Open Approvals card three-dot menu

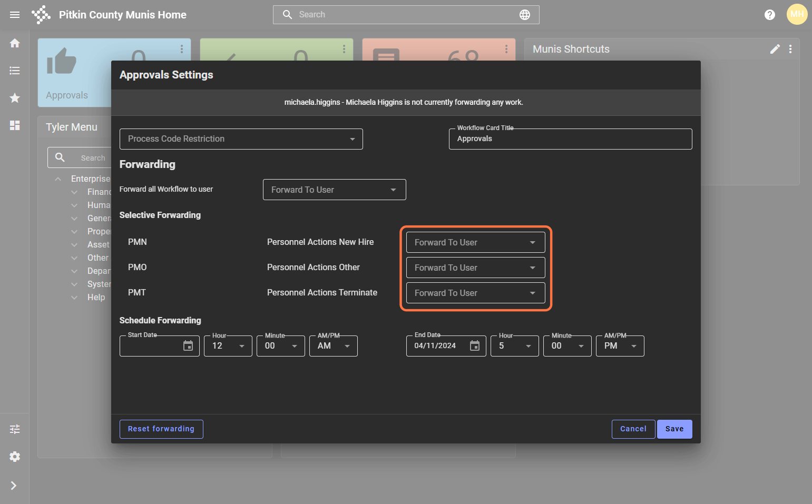[x=182, y=49]
